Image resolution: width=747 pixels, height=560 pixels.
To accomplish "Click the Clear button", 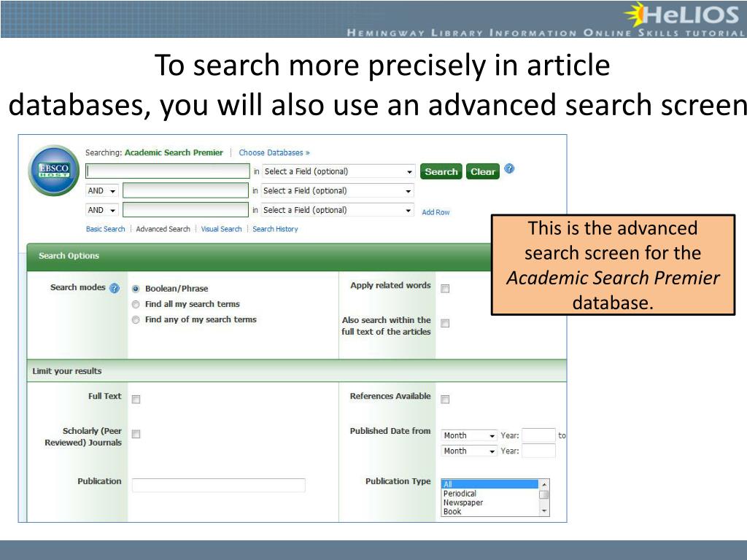I will (483, 171).
